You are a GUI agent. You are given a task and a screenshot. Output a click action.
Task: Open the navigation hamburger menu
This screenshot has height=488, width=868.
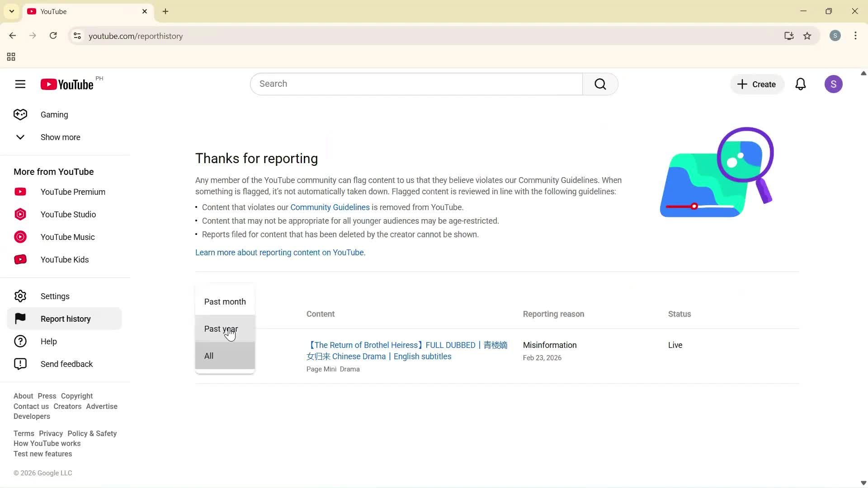20,84
